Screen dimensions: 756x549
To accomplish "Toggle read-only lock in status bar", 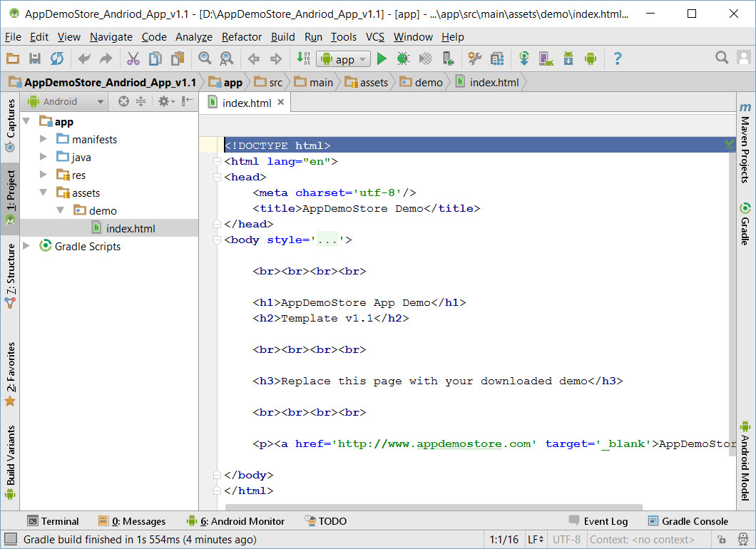I will pyautogui.click(x=722, y=539).
